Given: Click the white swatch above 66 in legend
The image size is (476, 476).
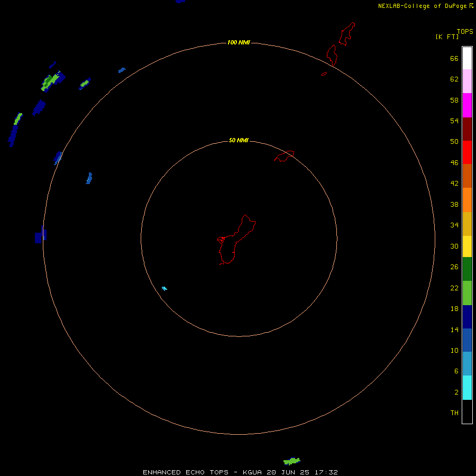Looking at the screenshot, I should click(x=467, y=58).
